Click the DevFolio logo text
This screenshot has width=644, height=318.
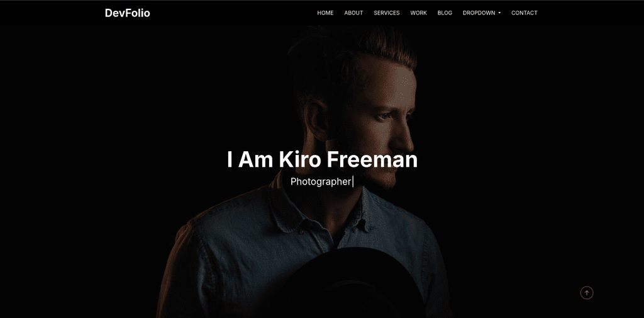click(127, 13)
